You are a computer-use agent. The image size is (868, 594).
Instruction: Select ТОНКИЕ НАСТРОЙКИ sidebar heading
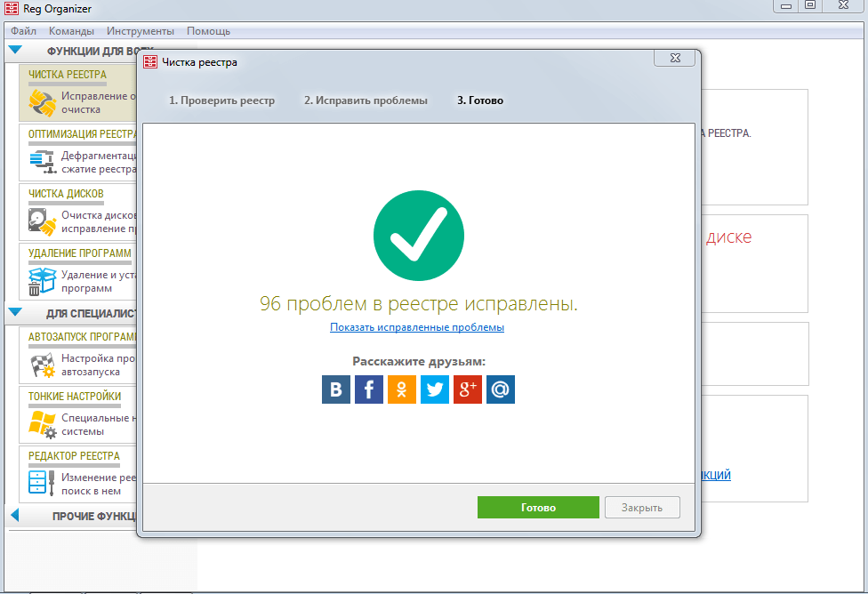point(75,397)
